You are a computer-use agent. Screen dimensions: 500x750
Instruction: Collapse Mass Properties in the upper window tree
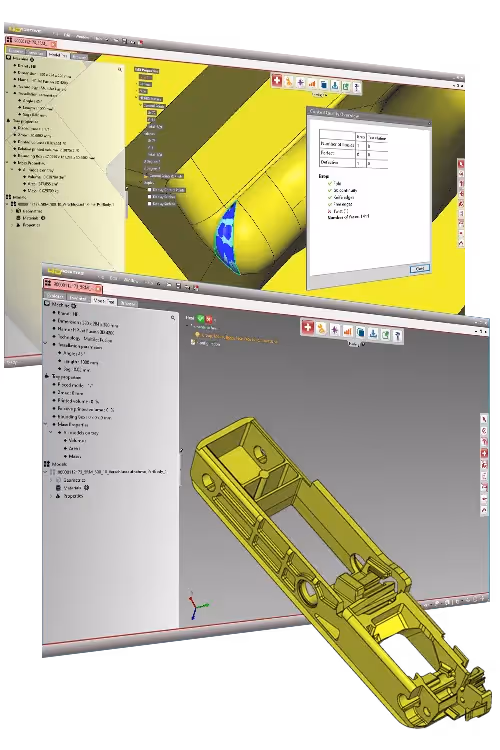click(8, 162)
